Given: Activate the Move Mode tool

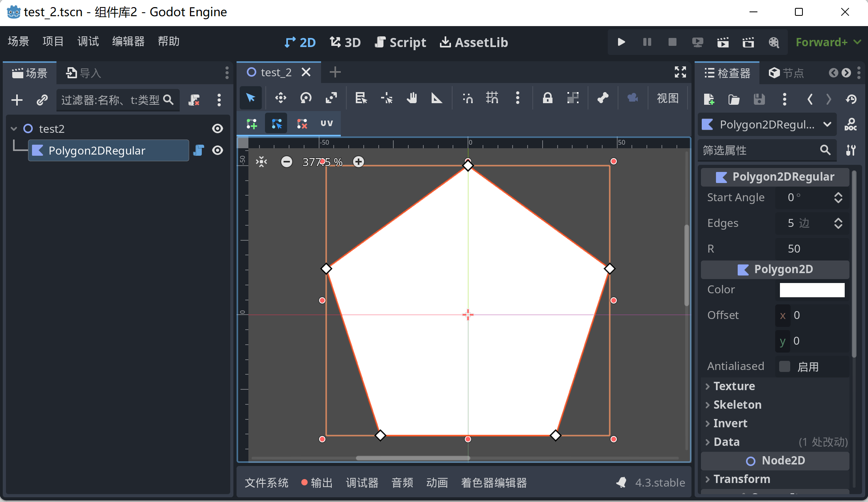Looking at the screenshot, I should (x=280, y=98).
